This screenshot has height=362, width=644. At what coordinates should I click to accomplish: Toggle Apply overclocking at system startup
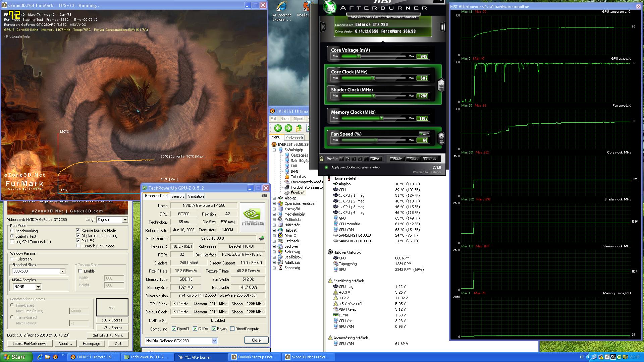(326, 167)
